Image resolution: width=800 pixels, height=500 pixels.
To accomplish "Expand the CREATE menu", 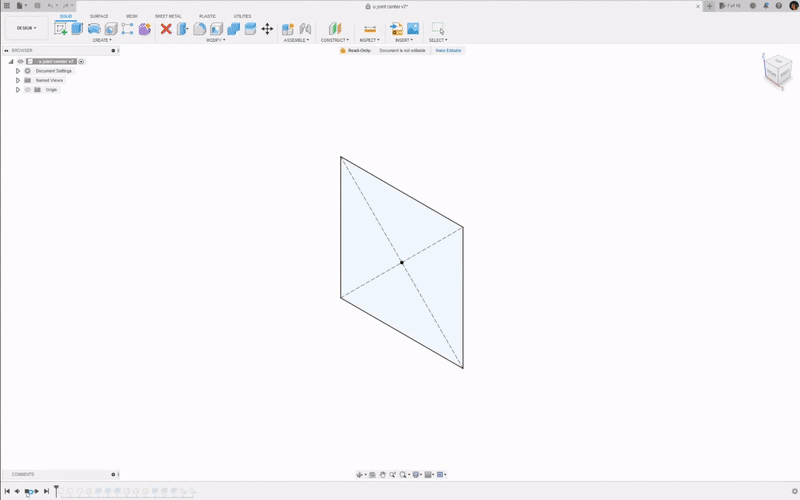I will (102, 40).
